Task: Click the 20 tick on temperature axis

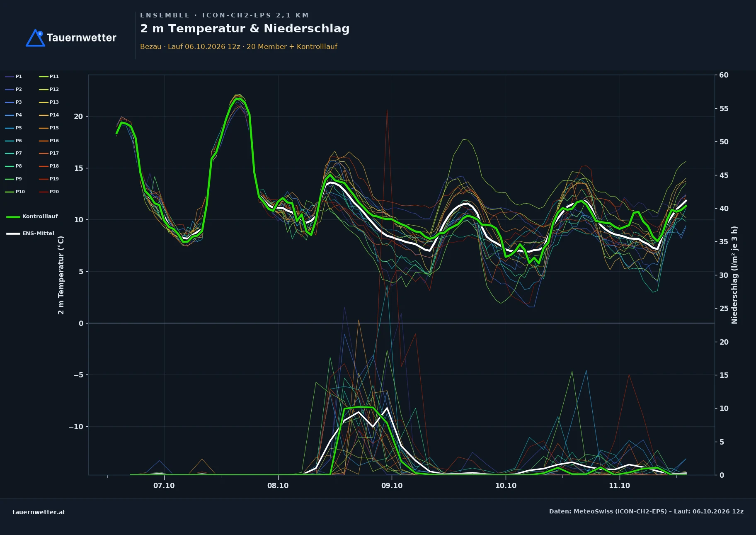Action: coord(78,117)
